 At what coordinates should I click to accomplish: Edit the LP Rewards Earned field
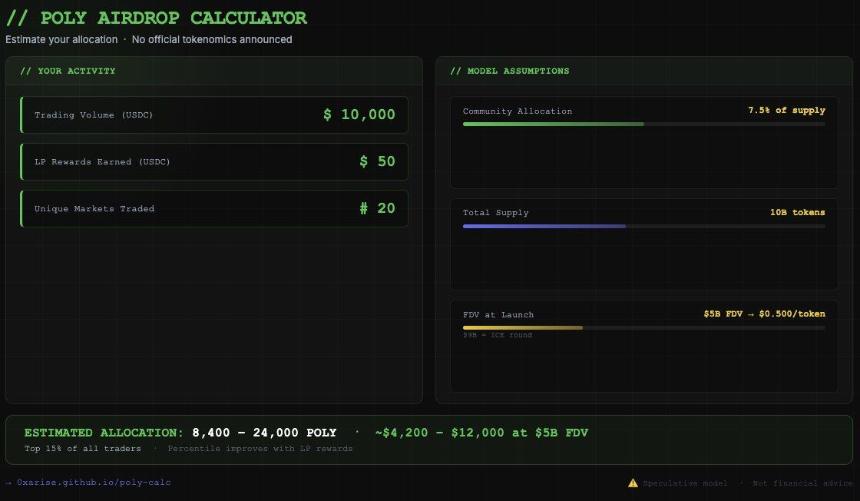214,162
